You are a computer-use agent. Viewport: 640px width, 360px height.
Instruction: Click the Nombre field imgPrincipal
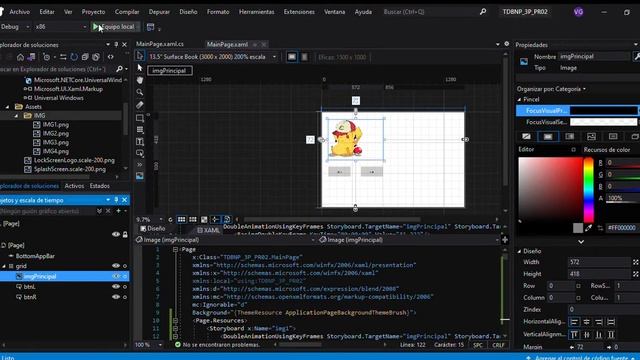(x=595, y=56)
